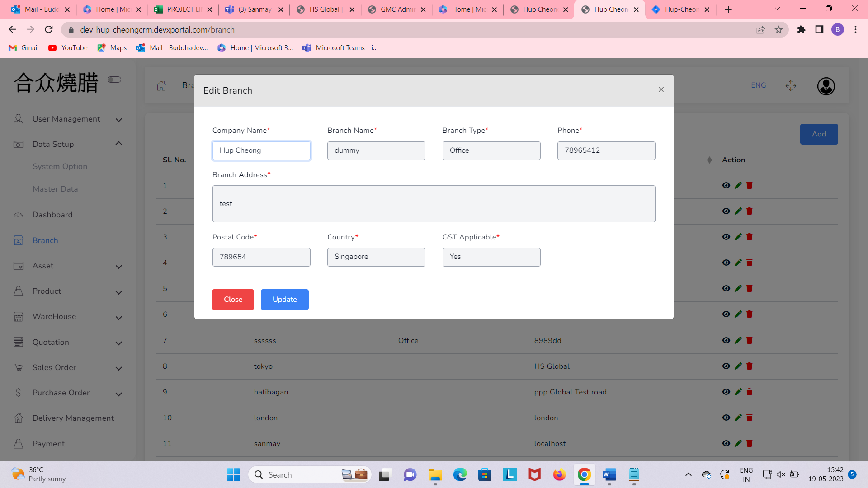Toggle the sidebar switch beside the logo
The height and width of the screenshot is (488, 868).
click(x=114, y=80)
